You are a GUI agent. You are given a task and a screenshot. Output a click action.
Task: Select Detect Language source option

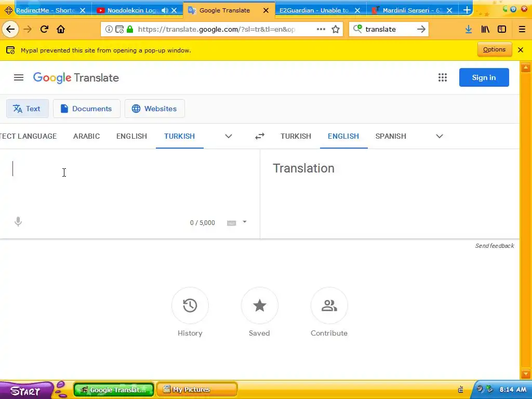pos(29,136)
